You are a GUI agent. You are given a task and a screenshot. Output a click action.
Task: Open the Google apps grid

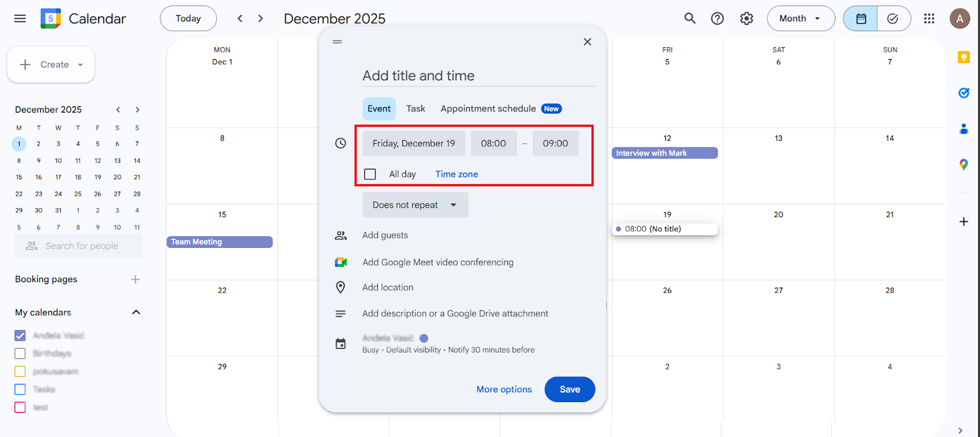pyautogui.click(x=929, y=18)
